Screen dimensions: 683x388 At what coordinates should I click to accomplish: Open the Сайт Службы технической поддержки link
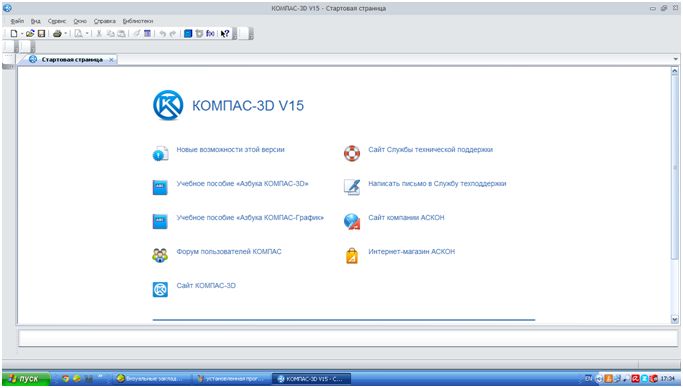[x=430, y=149]
